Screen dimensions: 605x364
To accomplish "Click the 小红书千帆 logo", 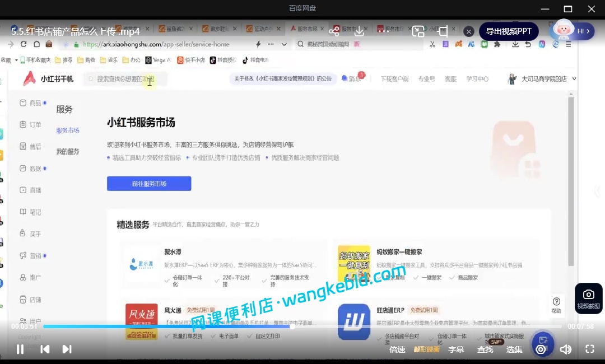I will click(x=48, y=78).
